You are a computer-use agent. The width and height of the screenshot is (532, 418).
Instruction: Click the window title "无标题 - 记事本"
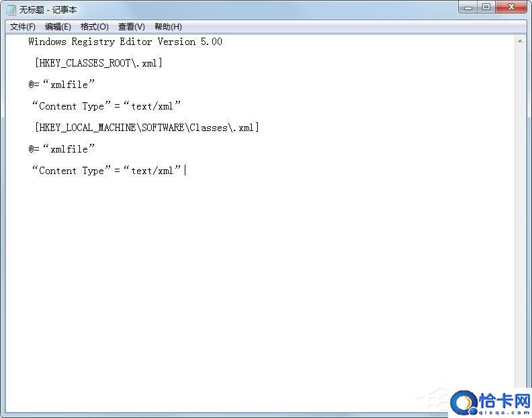coord(48,10)
